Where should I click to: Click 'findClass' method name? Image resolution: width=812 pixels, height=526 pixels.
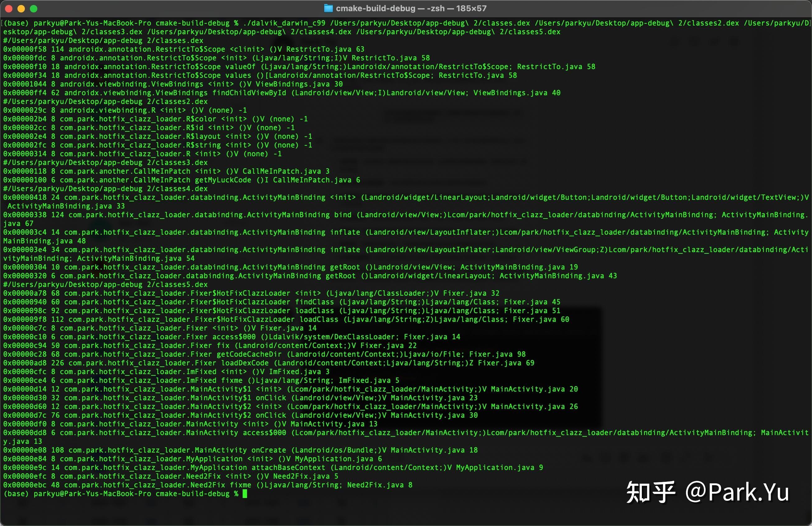click(x=315, y=302)
